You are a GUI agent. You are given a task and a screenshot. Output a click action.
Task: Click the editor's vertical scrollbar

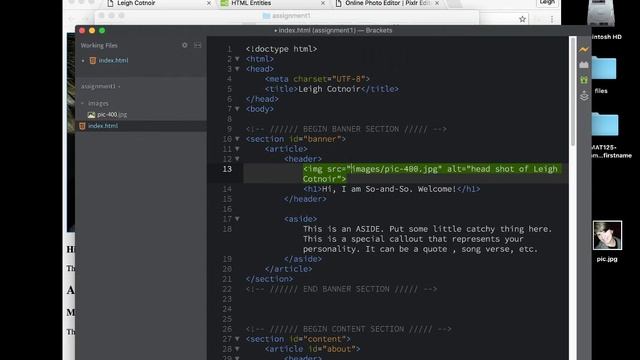573,92
